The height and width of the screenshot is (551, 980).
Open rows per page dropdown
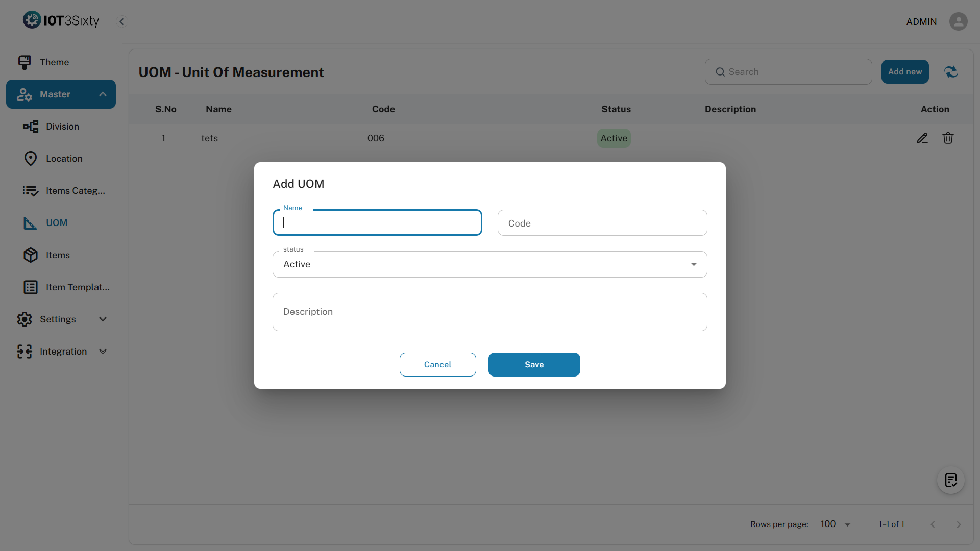click(x=836, y=524)
